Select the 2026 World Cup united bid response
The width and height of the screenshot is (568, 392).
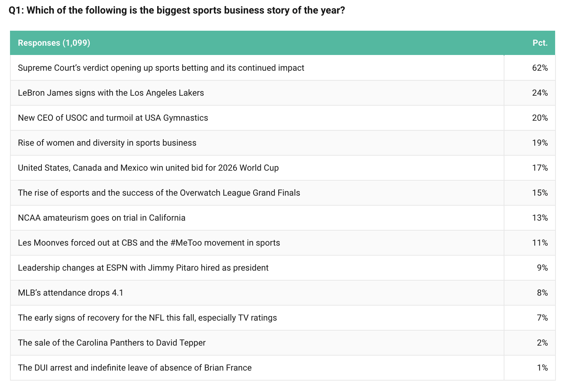tap(148, 168)
